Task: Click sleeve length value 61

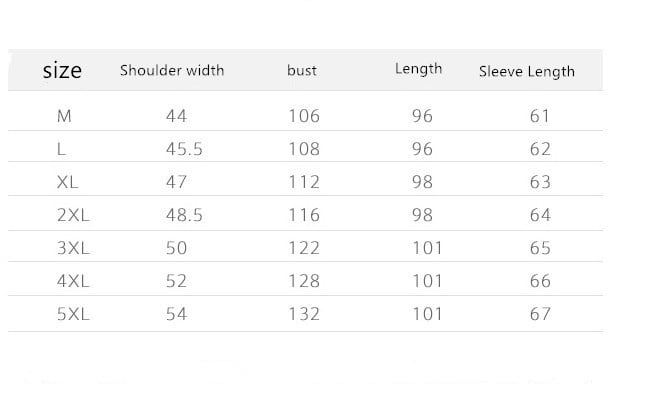Action: click(x=540, y=116)
